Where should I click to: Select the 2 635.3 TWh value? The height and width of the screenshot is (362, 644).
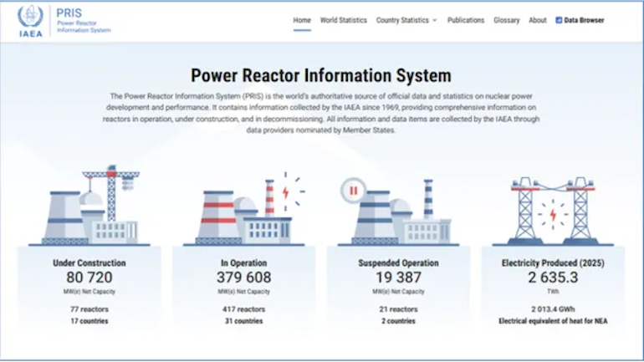pyautogui.click(x=553, y=278)
